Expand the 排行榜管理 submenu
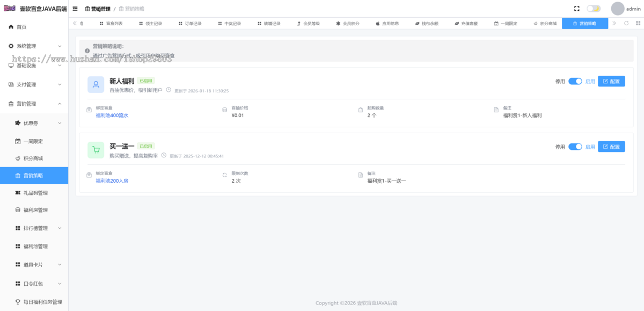Viewport: 644px width, 311px height. 34,228
